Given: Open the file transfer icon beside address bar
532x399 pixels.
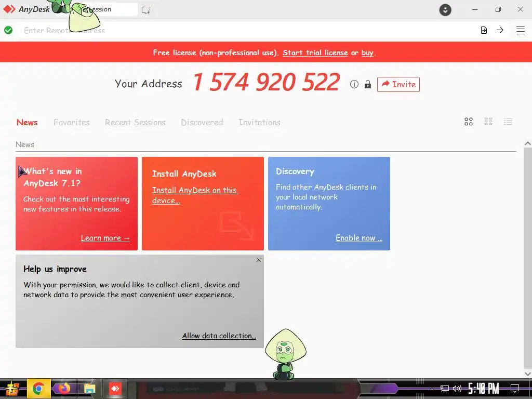Looking at the screenshot, I should [484, 30].
